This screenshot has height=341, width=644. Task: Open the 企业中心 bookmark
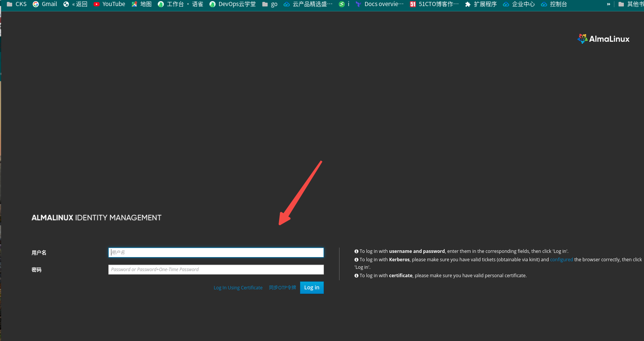coord(519,4)
